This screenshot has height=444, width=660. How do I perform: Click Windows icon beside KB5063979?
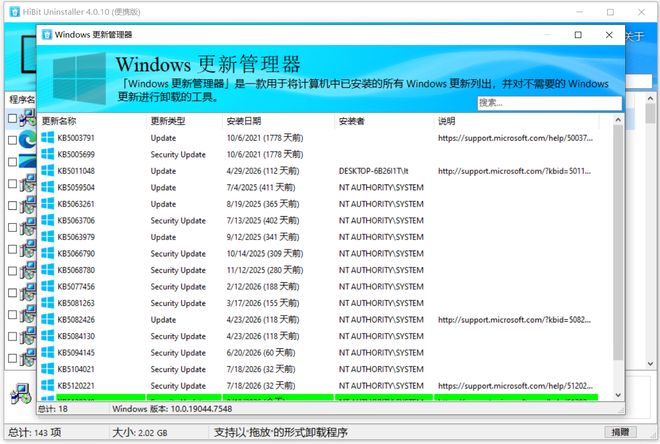48,237
